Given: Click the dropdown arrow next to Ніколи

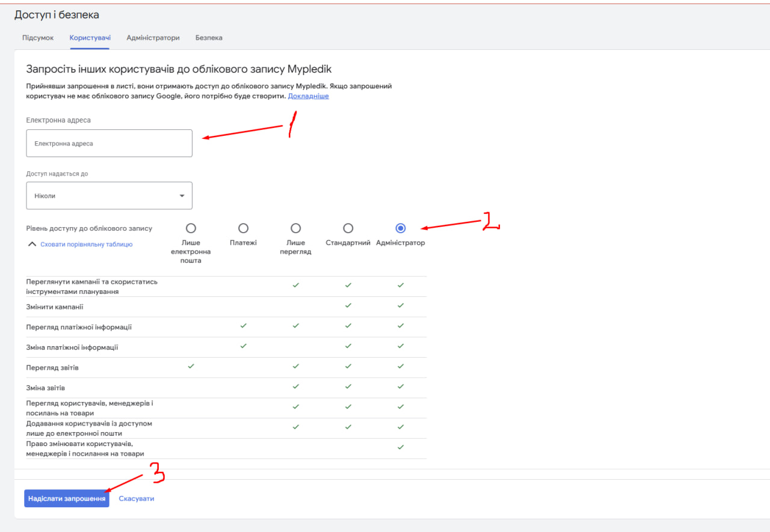Looking at the screenshot, I should [x=182, y=196].
